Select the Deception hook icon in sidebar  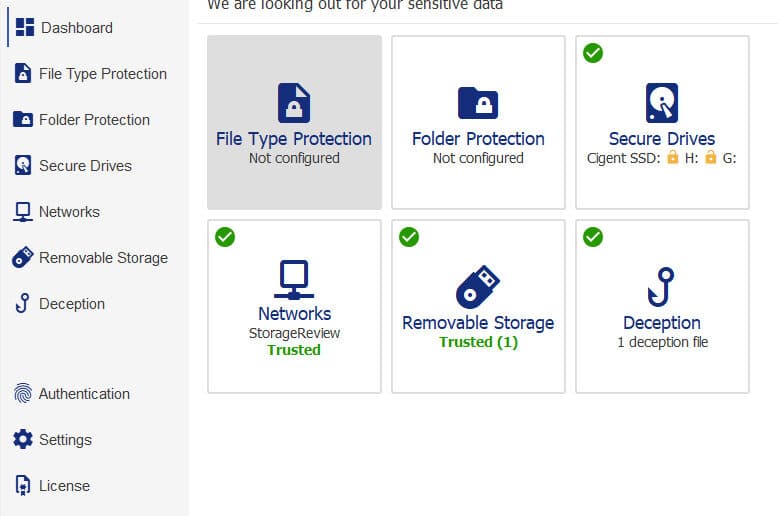22,303
